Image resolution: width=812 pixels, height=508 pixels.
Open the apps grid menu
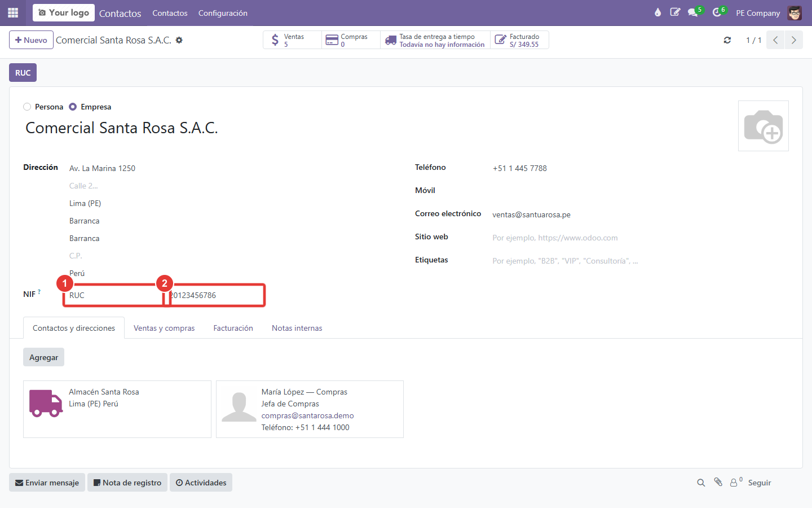pos(13,12)
